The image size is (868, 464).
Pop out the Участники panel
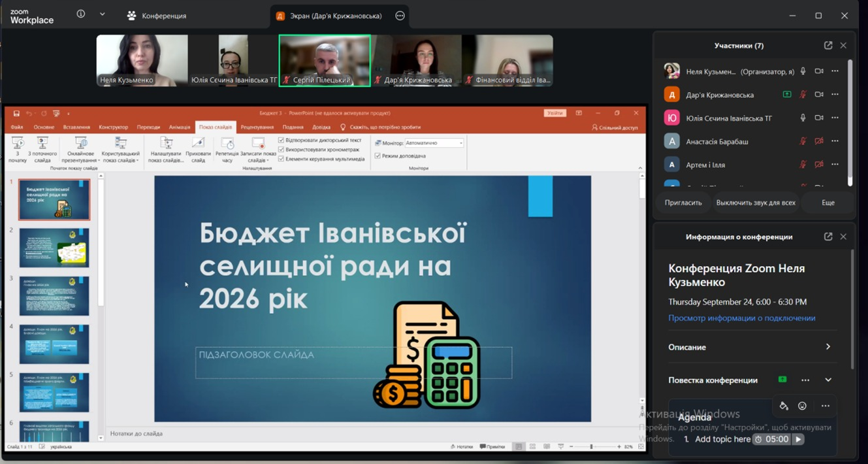pos(828,45)
